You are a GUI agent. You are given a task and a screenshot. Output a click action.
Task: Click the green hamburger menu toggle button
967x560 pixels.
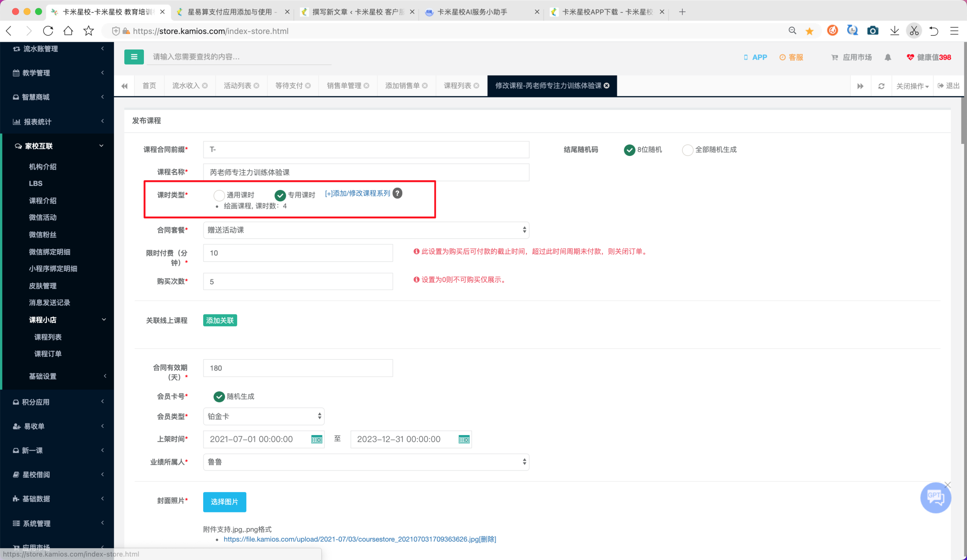[x=134, y=57]
